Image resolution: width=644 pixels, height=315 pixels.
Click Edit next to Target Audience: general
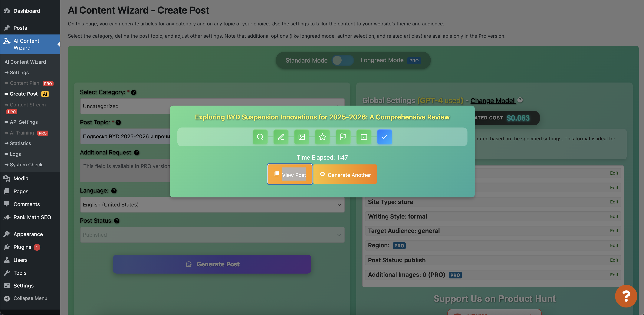tap(614, 231)
